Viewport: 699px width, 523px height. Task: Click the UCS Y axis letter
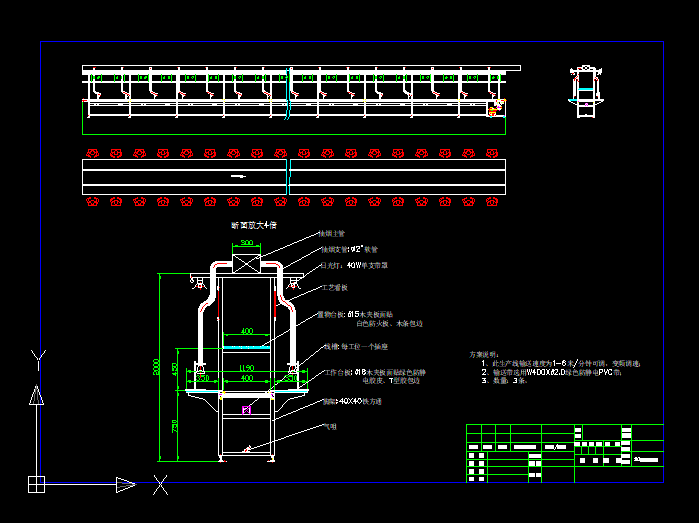coord(38,360)
